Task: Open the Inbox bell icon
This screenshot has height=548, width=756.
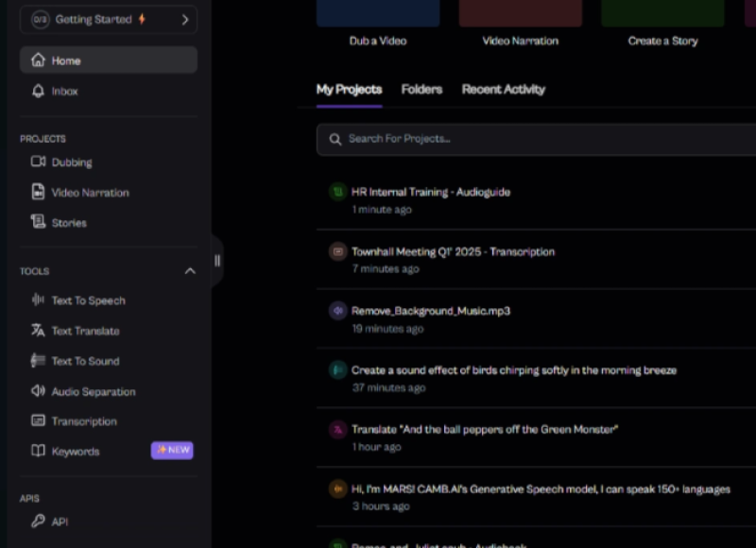Action: 38,92
